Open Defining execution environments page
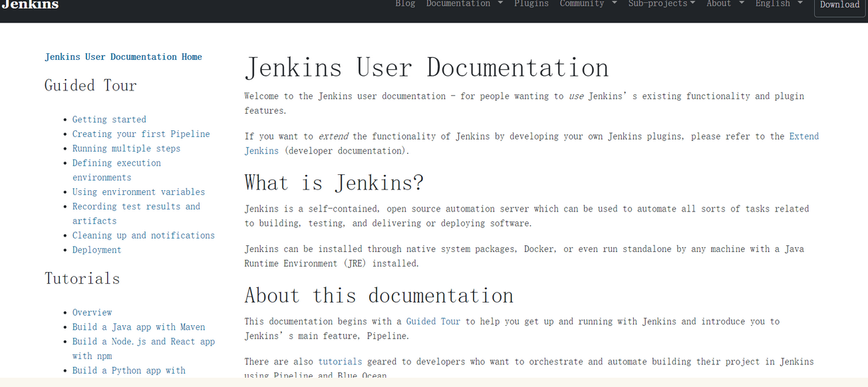 point(116,170)
